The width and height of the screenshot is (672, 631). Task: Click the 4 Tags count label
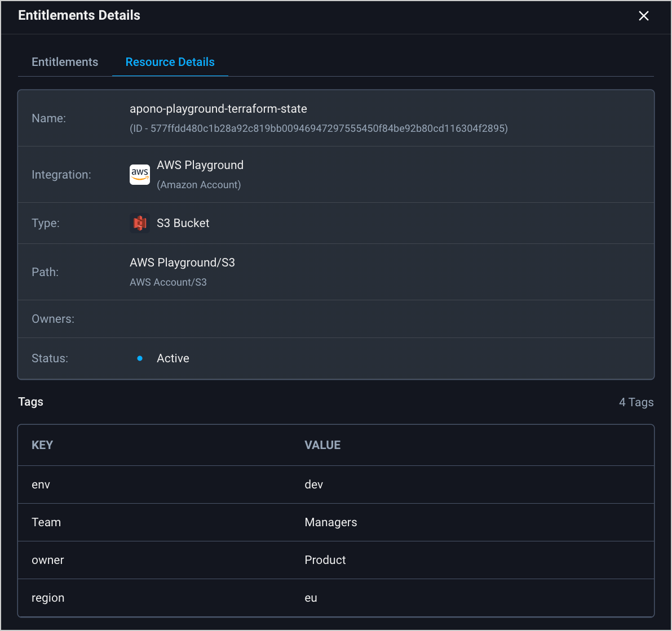coord(636,402)
